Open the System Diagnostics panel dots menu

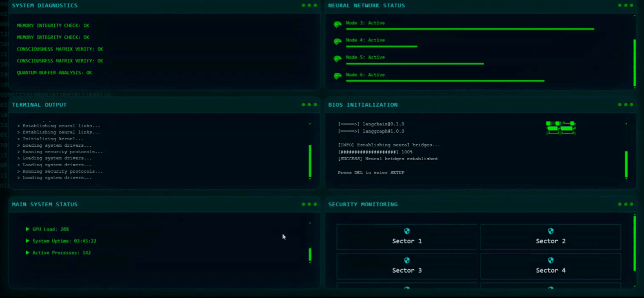(x=309, y=5)
